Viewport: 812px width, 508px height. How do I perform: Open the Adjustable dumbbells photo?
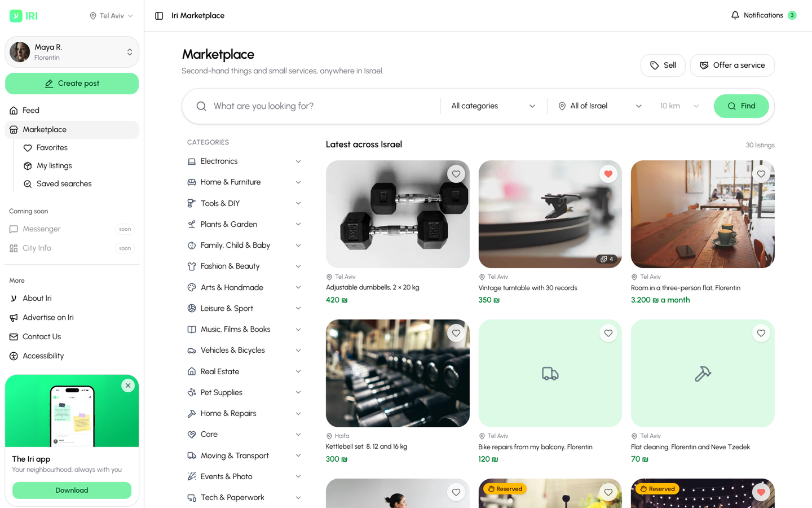coord(398,214)
